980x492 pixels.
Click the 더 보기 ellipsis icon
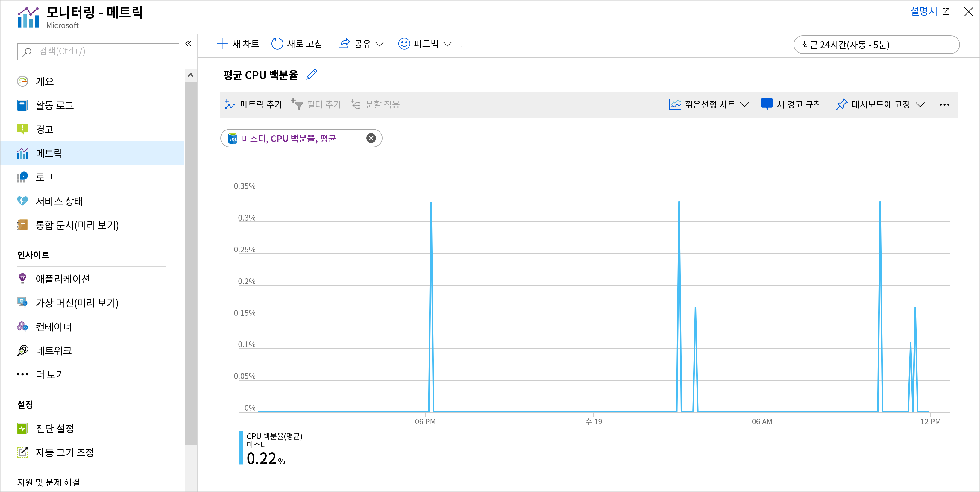pyautogui.click(x=22, y=374)
